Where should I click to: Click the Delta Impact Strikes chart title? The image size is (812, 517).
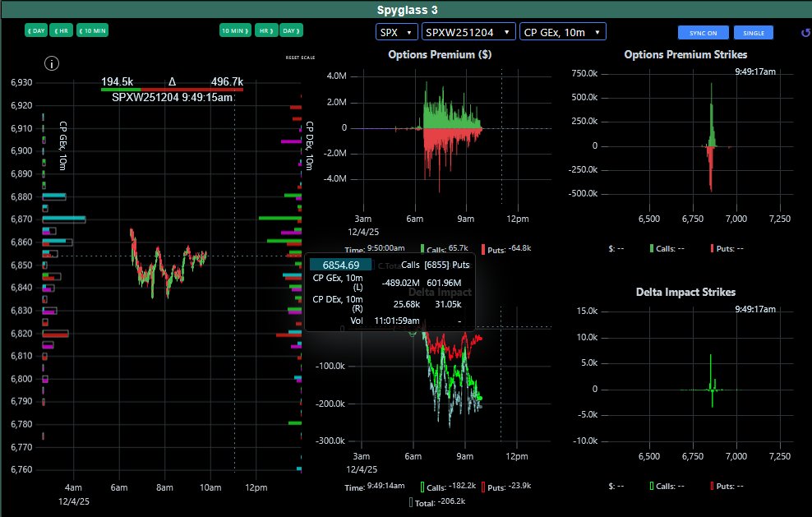pos(685,292)
